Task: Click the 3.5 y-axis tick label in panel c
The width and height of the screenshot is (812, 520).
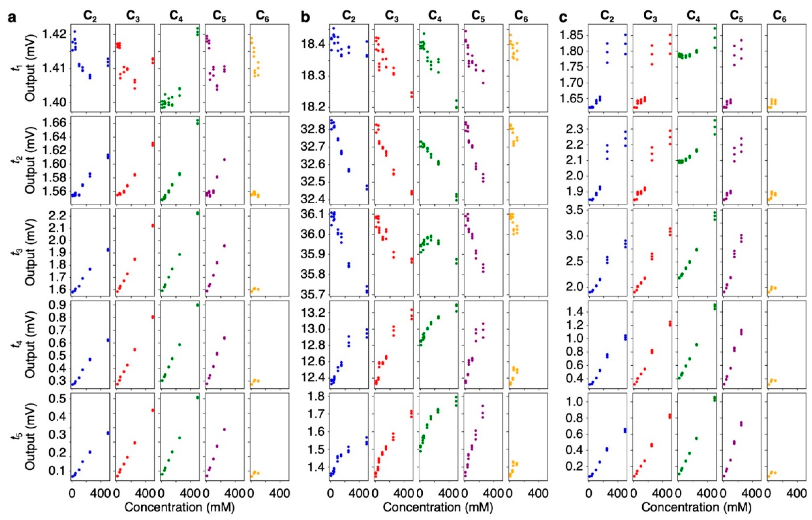Action: point(575,210)
